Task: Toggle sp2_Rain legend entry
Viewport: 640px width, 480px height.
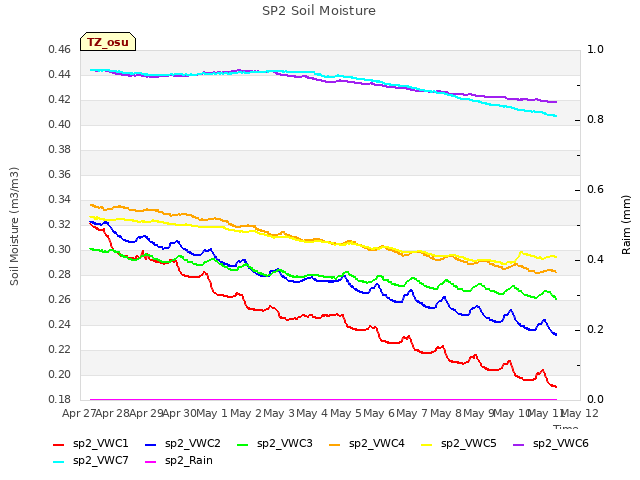Action: point(179,461)
